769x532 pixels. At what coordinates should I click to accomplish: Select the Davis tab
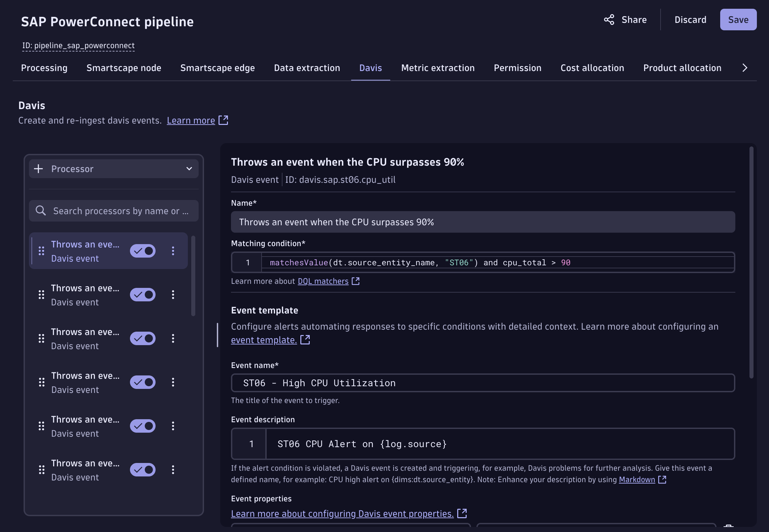click(x=371, y=68)
